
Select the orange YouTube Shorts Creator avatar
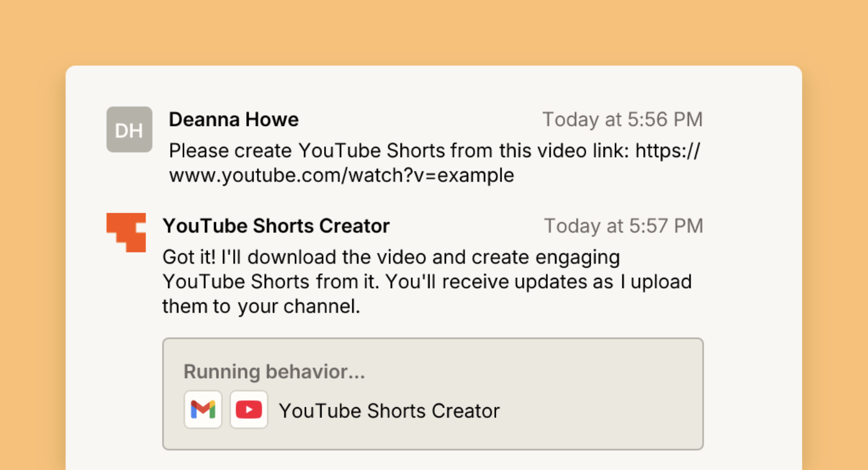click(x=126, y=233)
